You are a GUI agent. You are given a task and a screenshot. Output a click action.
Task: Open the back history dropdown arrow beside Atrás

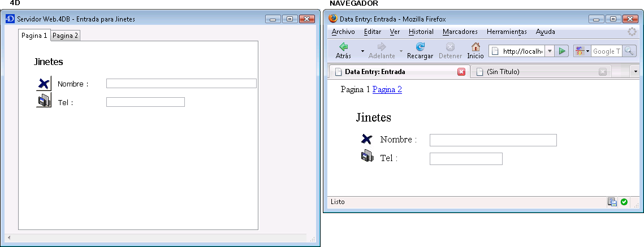[x=362, y=51]
